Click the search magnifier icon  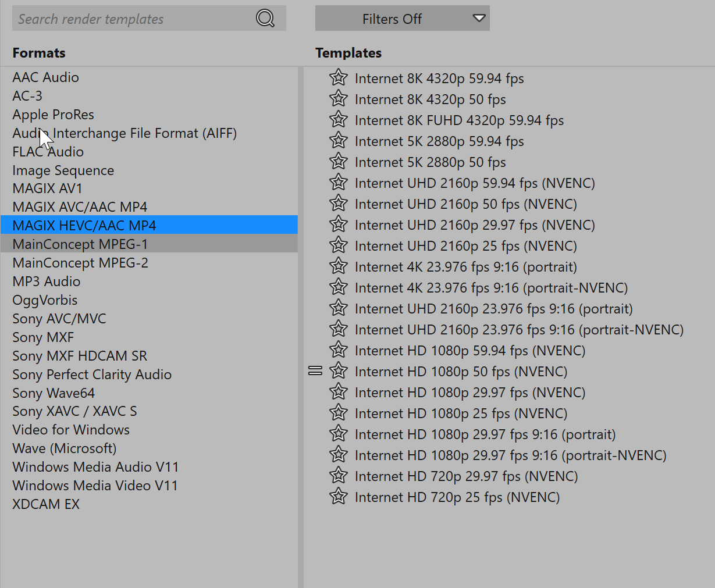point(265,19)
